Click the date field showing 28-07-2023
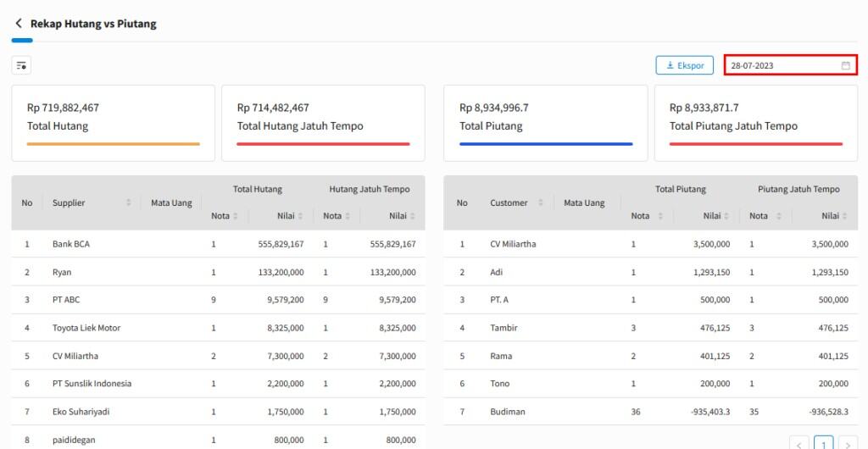This screenshot has height=449, width=868. tap(791, 65)
